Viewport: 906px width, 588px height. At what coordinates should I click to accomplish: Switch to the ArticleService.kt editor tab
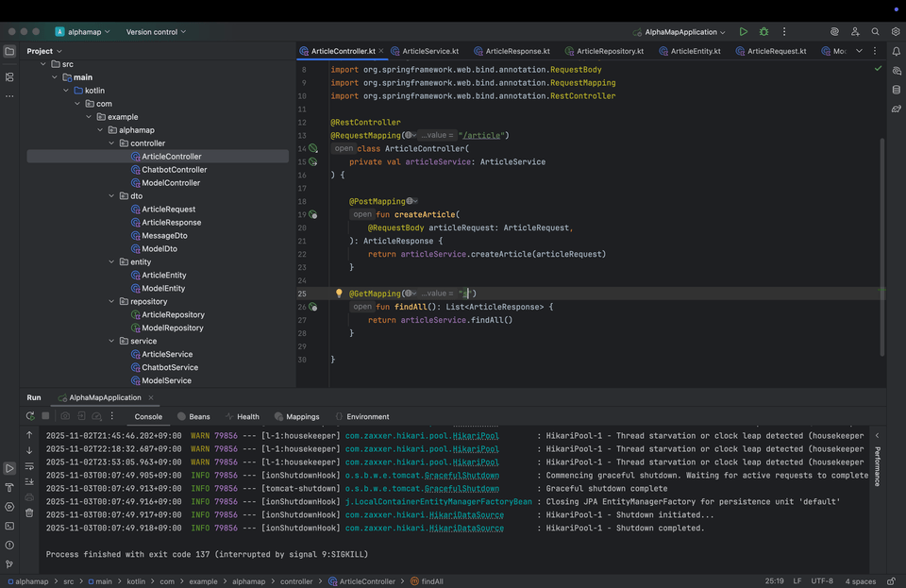[429, 51]
